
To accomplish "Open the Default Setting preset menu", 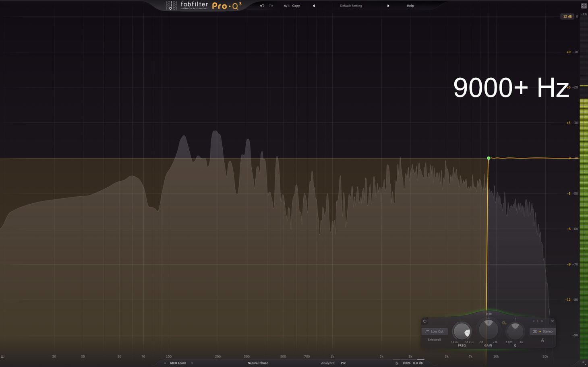I will pyautogui.click(x=351, y=6).
